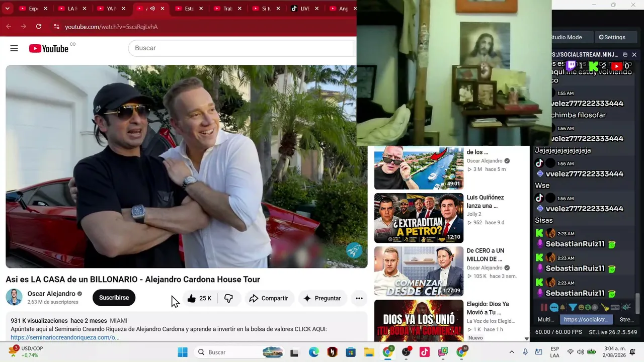
Task: Click the main video player frame
Action: (187, 166)
